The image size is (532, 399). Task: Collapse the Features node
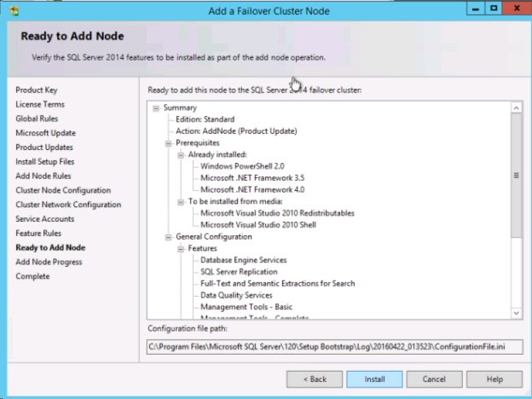181,249
